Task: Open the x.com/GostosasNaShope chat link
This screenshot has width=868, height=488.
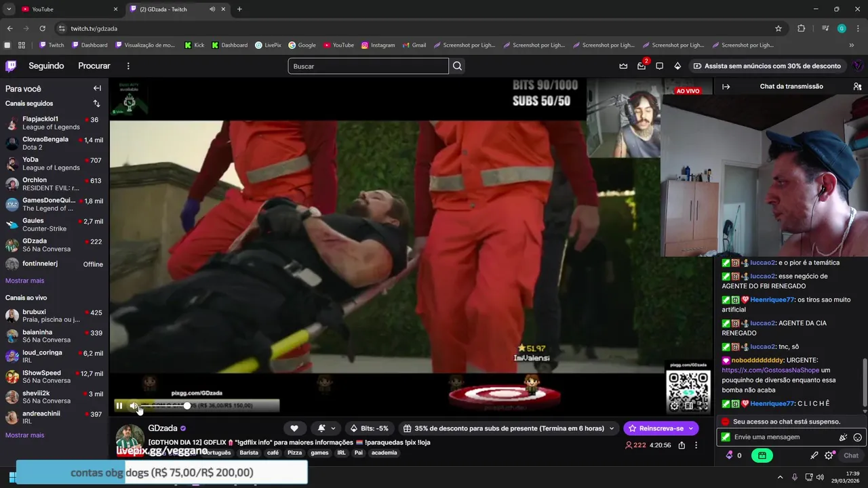Action: click(x=770, y=370)
